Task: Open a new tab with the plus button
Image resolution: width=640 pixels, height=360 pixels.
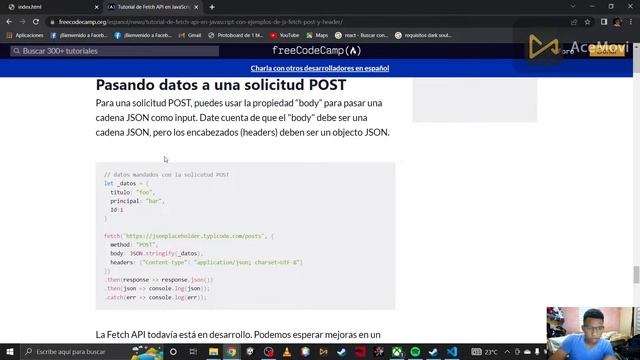Action: (212, 7)
